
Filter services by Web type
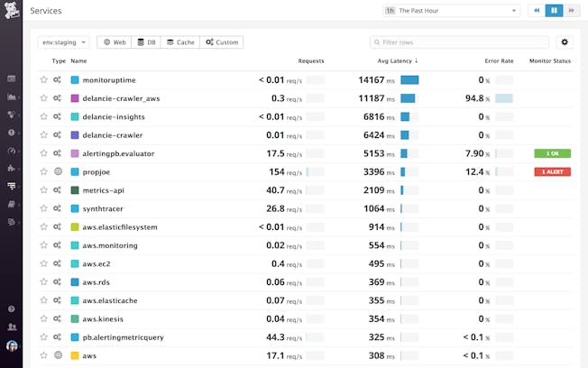115,42
